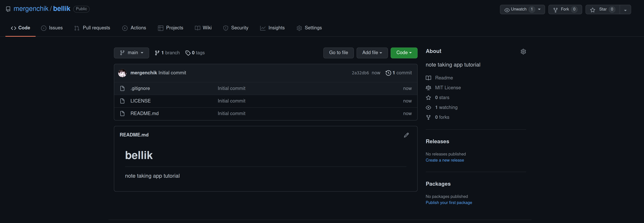Click the history clock icon
This screenshot has height=223, width=644.
pyautogui.click(x=388, y=73)
